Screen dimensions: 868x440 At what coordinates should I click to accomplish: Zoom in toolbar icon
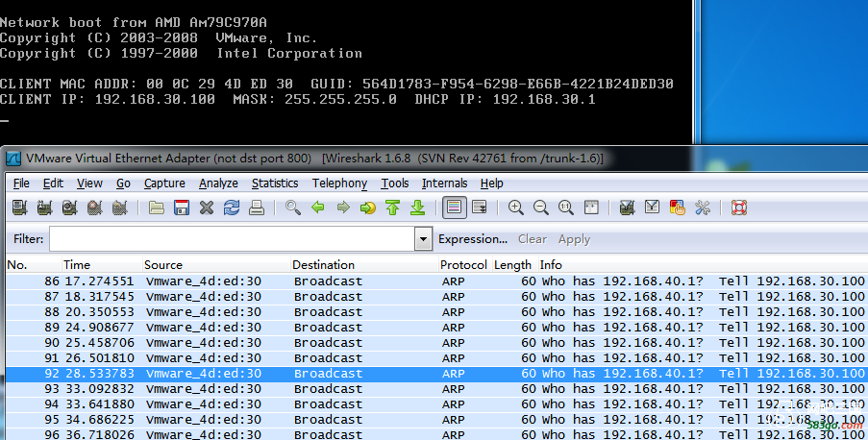click(516, 208)
